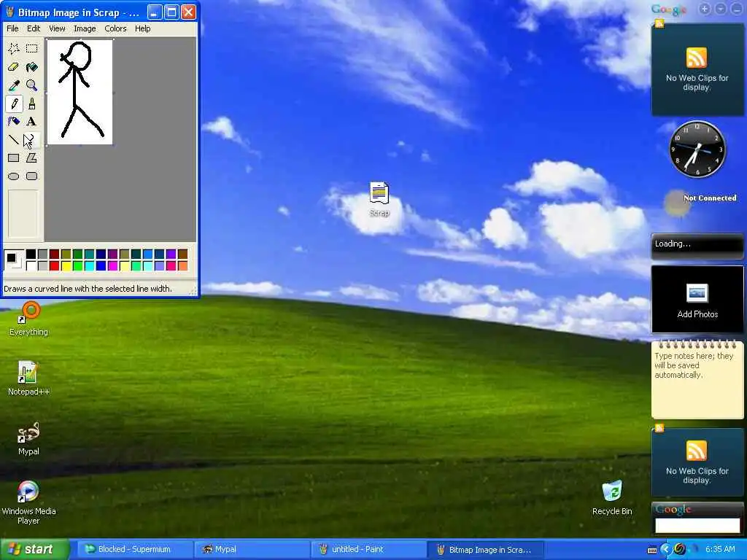Select the Rounded Rectangle tool
Image resolution: width=747 pixels, height=560 pixels.
tap(32, 176)
